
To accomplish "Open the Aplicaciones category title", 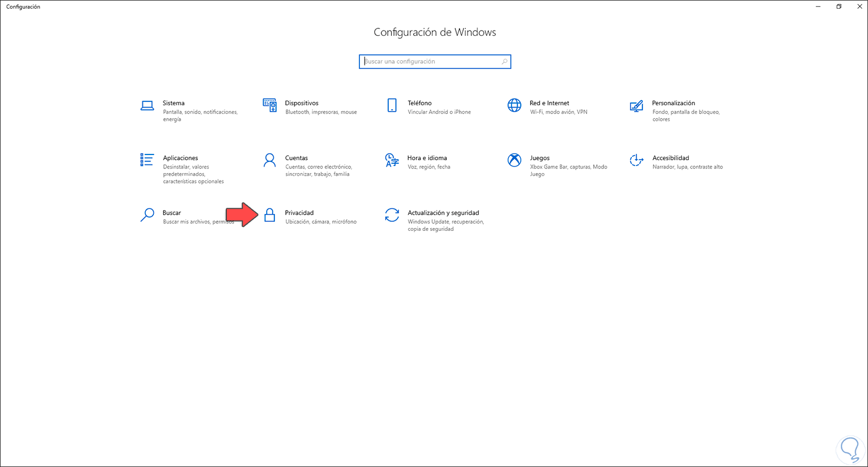I will [181, 158].
